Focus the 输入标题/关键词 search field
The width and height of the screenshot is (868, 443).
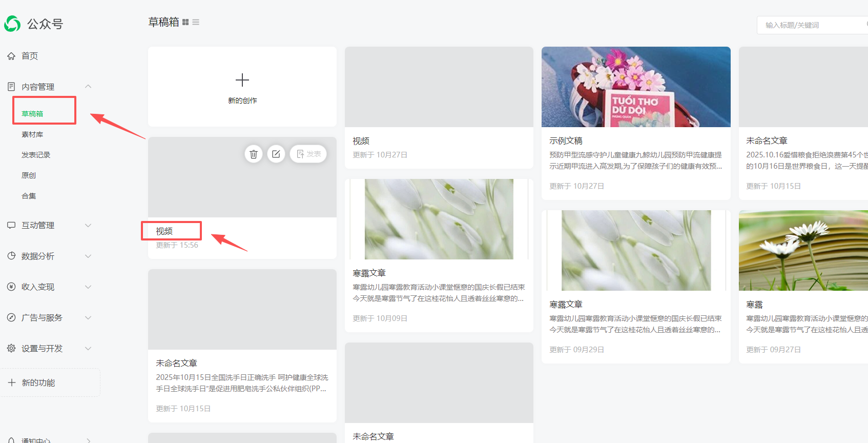point(813,25)
